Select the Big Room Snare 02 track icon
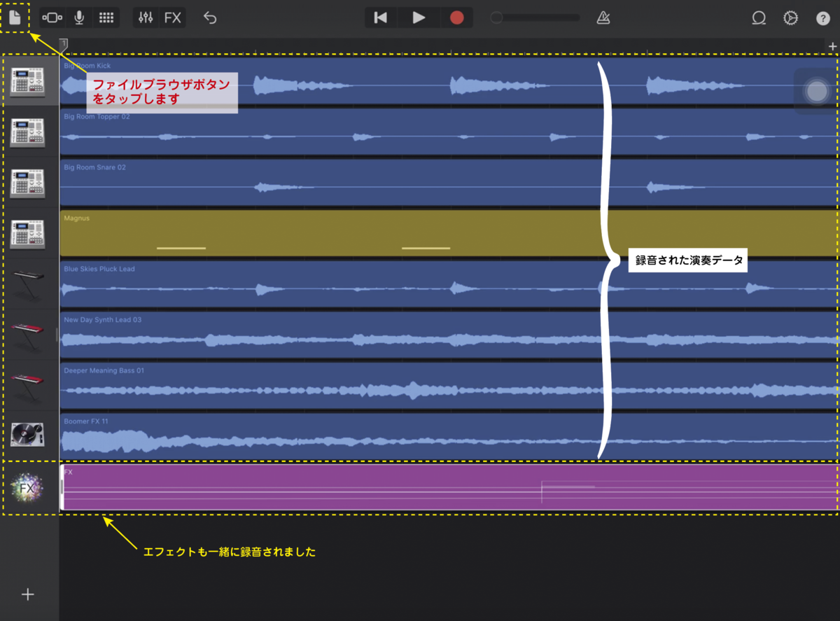 [x=28, y=183]
